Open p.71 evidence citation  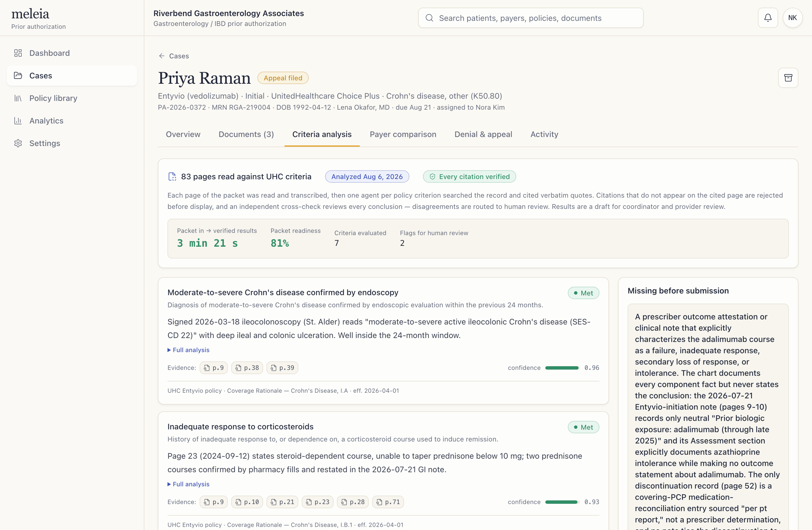(x=388, y=502)
